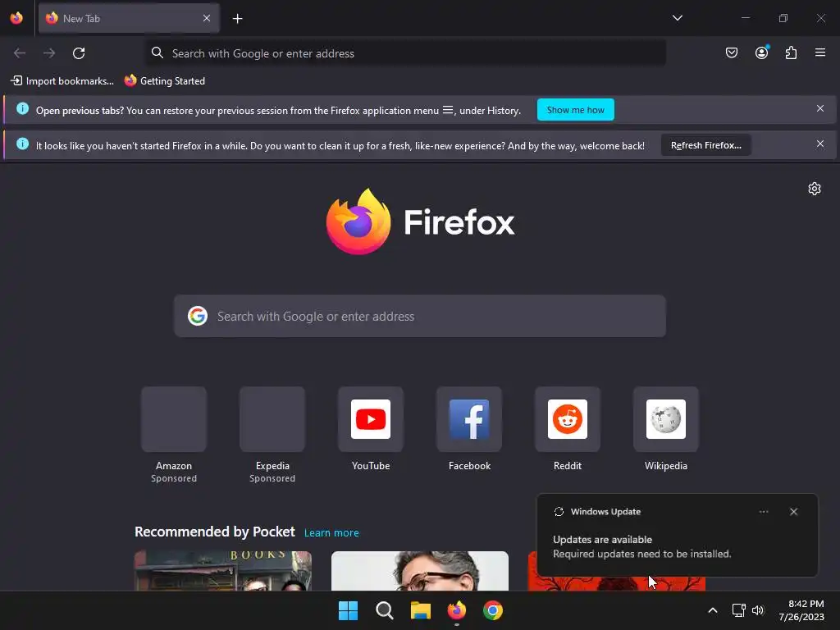Click the Google icon in the page search box
The height and width of the screenshot is (630, 840).
[x=198, y=316]
